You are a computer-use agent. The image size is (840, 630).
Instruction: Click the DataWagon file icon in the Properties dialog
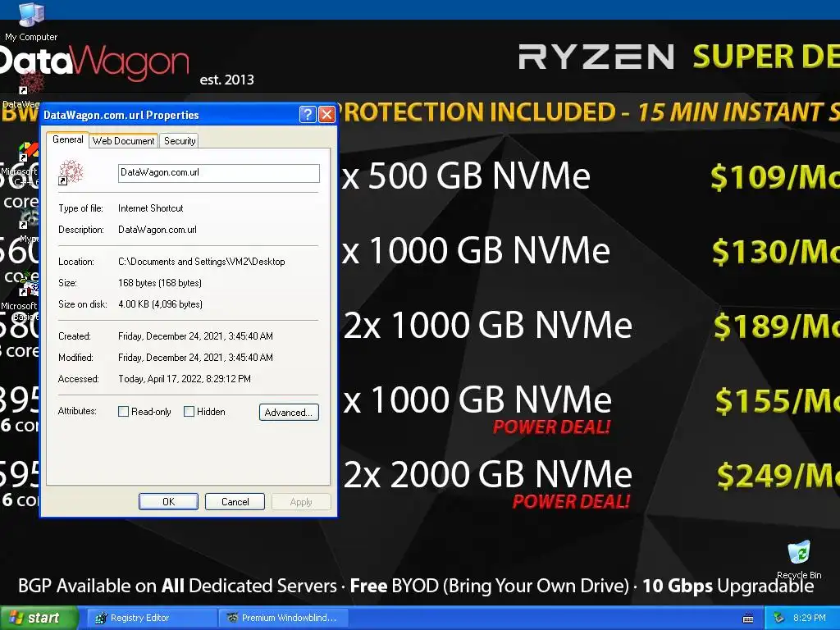click(x=71, y=172)
